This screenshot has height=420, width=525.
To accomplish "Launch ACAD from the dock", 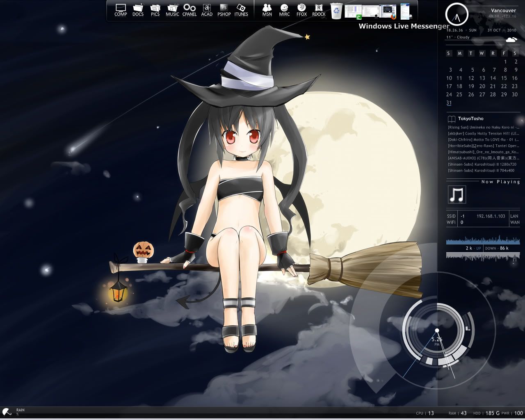I will 207,10.
